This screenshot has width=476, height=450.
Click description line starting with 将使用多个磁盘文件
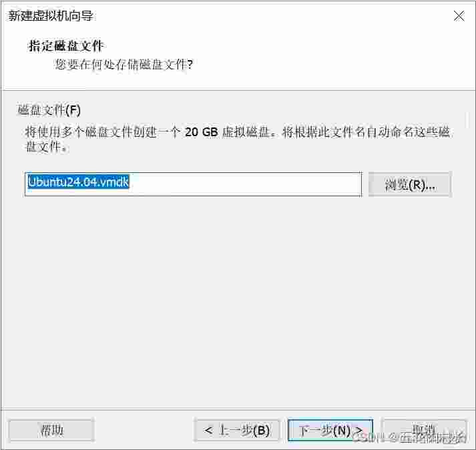point(238,132)
